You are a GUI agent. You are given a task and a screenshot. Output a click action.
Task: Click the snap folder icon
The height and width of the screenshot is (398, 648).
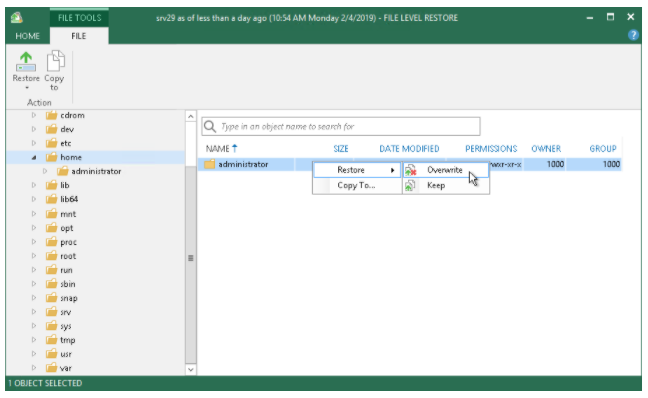tap(51, 298)
